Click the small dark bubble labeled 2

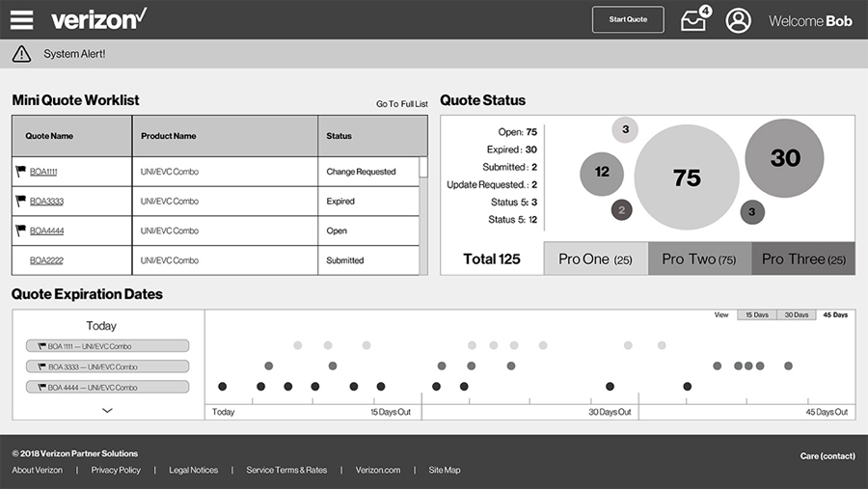(622, 210)
